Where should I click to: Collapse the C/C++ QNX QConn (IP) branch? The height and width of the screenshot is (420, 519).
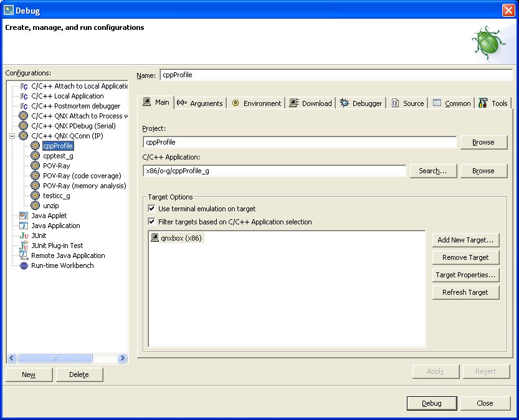[x=11, y=135]
